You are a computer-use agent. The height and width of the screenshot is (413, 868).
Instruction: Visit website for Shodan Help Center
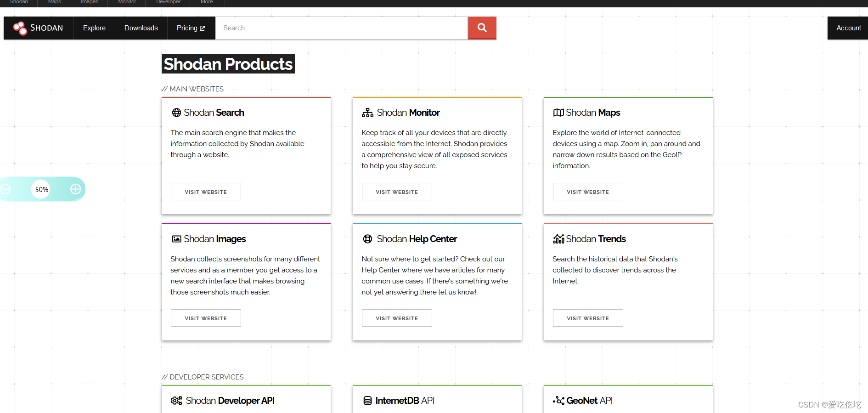pyautogui.click(x=397, y=318)
